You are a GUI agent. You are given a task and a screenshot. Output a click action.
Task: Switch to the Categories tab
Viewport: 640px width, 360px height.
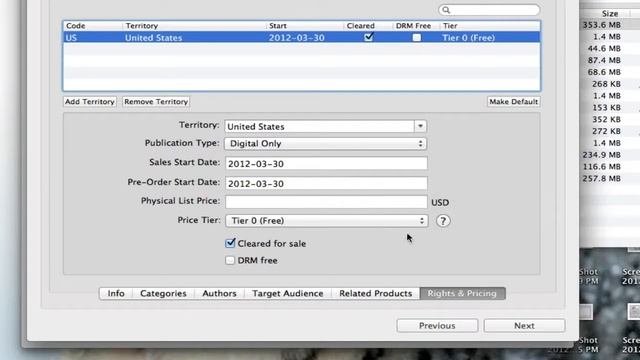[x=163, y=293]
